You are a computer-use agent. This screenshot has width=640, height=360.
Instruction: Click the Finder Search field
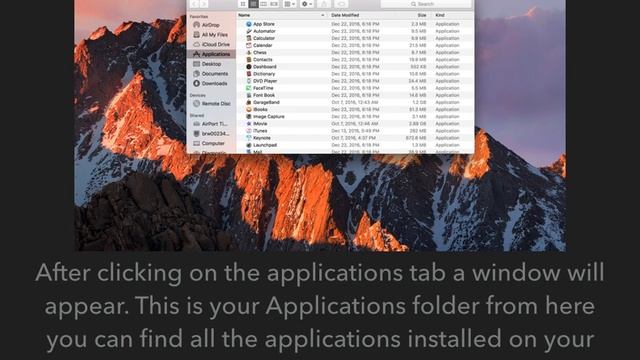[x=426, y=4]
